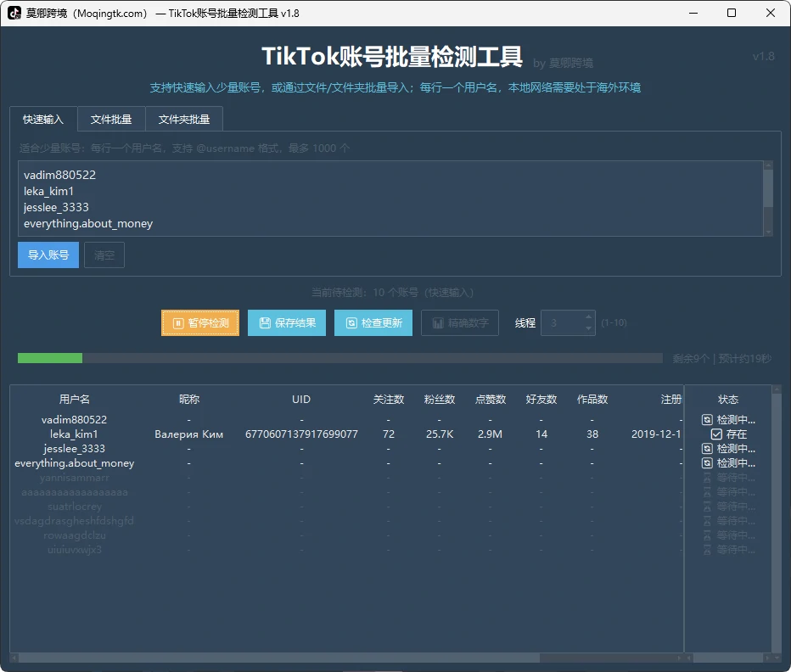
Task: Click the 2019-12-1 registration date cell
Action: [656, 434]
